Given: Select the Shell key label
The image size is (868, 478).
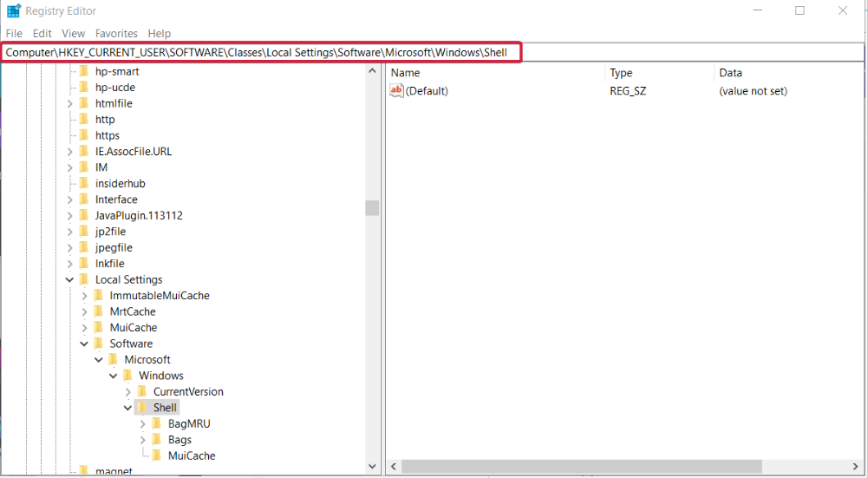Looking at the screenshot, I should click(165, 409).
